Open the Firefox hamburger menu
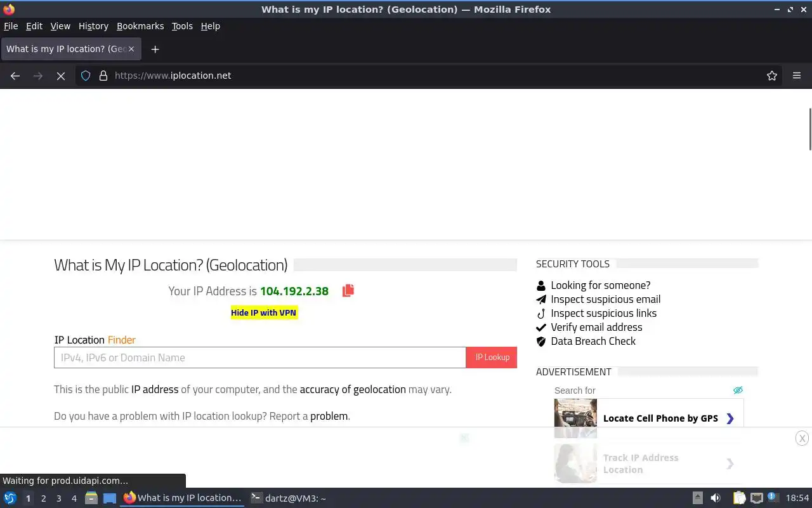This screenshot has height=508, width=812. [x=797, y=76]
